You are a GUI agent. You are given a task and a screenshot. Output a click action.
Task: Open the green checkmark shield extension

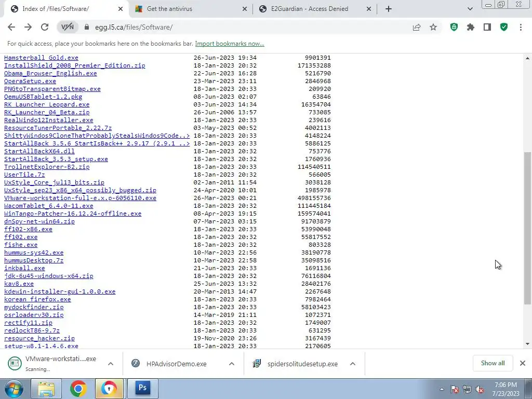[x=504, y=27]
